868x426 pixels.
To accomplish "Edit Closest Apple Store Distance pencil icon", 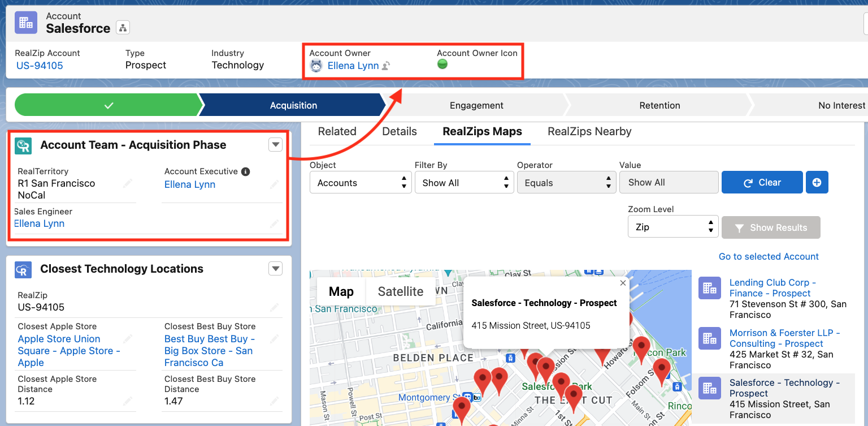I will tap(128, 401).
